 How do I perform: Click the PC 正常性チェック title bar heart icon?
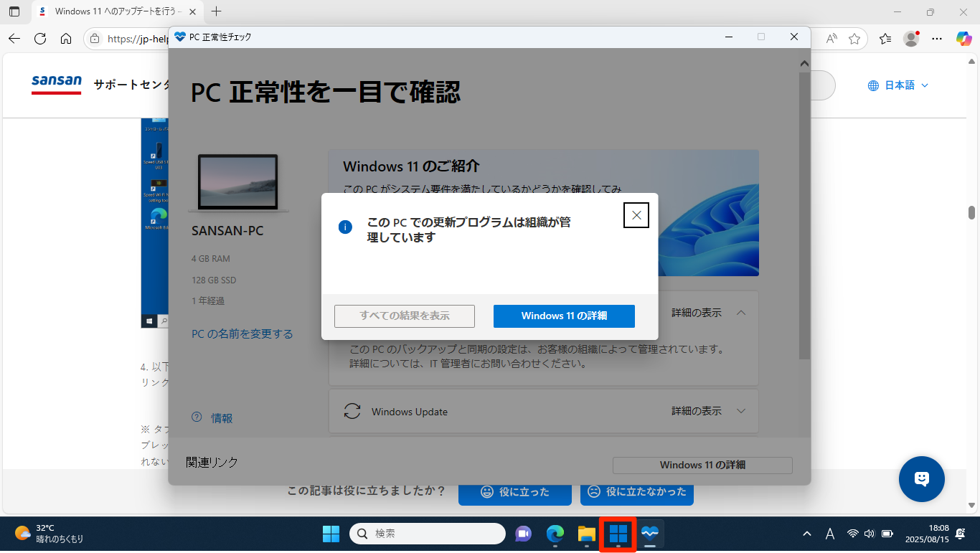point(180,37)
